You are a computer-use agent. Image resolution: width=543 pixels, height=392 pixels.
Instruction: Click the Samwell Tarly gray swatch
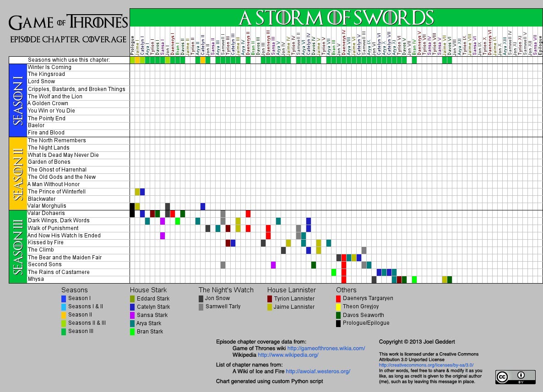[201, 307]
